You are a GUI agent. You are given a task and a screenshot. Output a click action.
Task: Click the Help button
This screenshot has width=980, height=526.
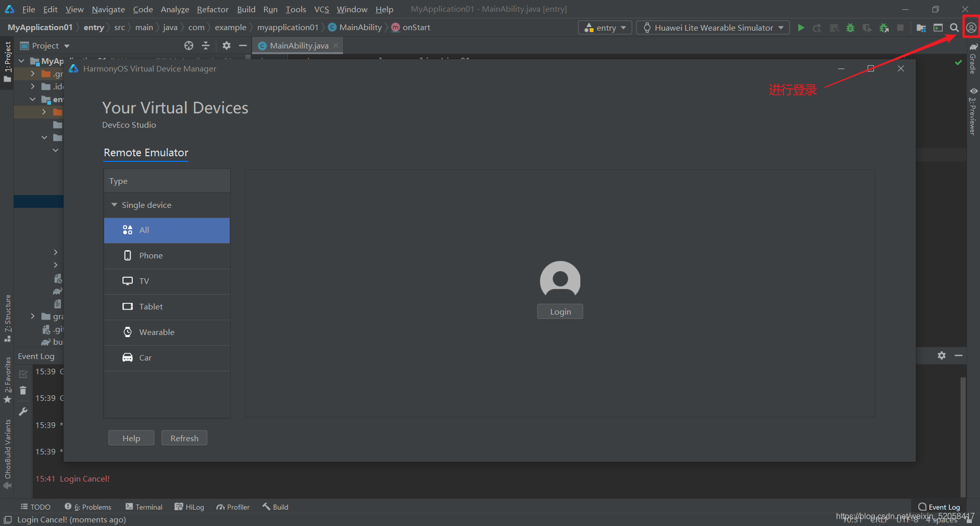click(131, 438)
